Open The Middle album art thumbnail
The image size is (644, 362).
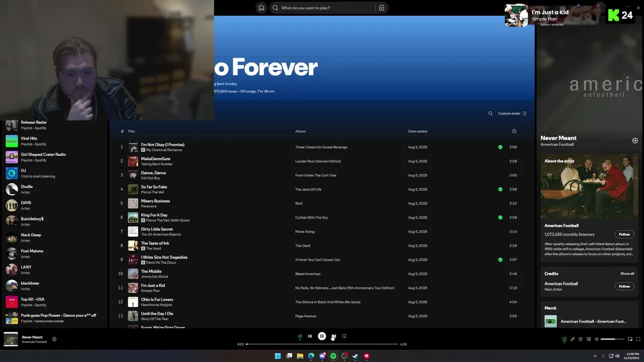point(133,274)
